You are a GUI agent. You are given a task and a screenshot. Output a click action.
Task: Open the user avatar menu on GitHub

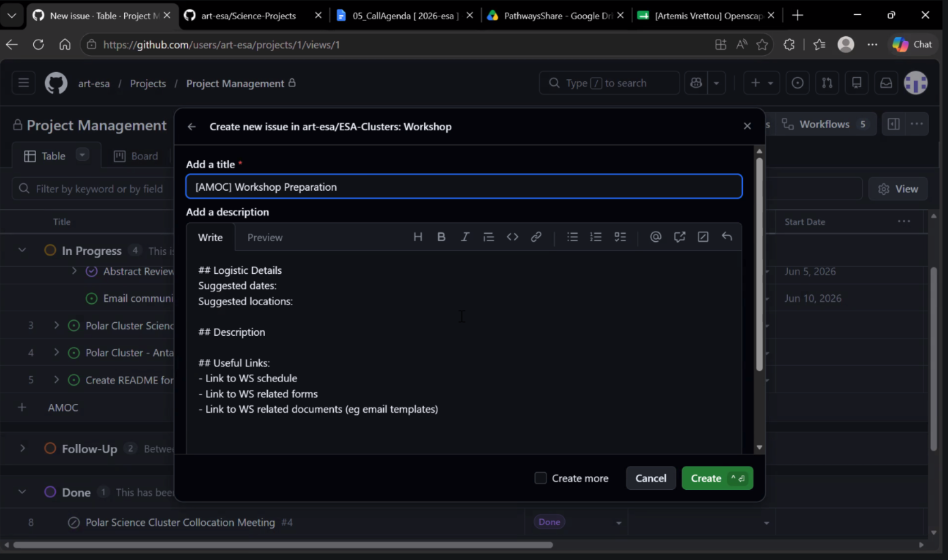[916, 83]
